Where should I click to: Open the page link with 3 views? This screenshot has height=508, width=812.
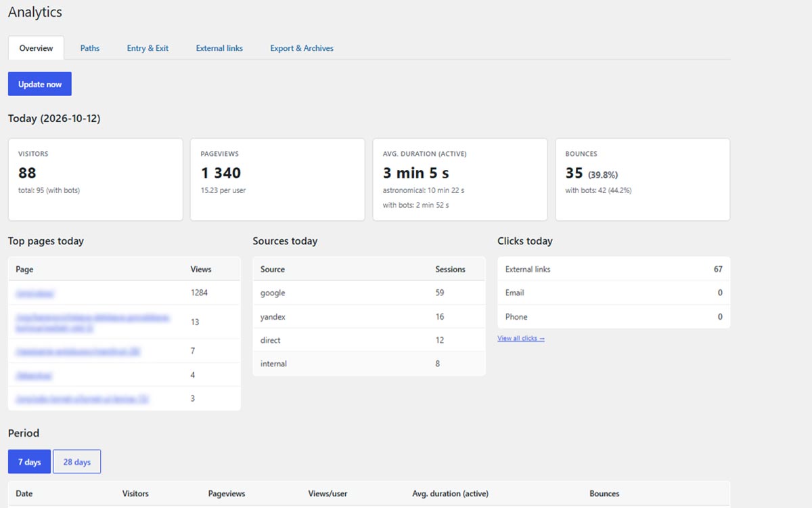[82, 399]
